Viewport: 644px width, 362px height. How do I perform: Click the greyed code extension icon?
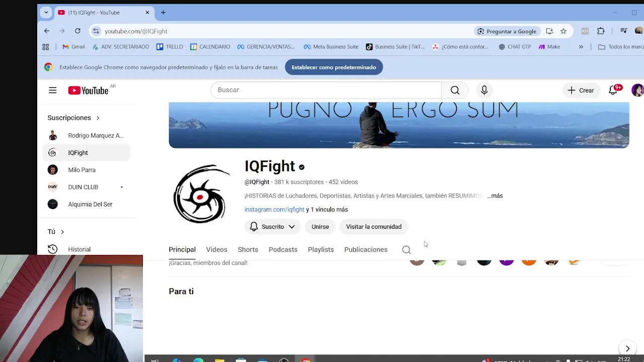(585, 31)
